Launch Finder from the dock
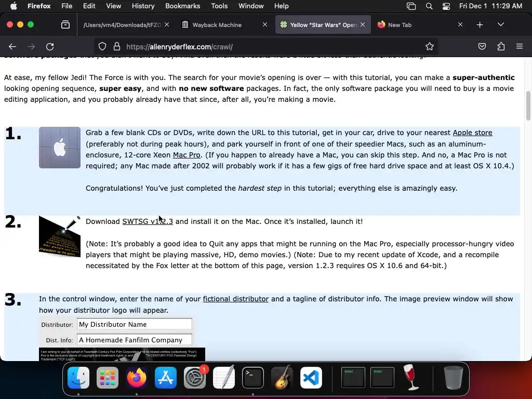This screenshot has width=532, height=399. [x=78, y=378]
